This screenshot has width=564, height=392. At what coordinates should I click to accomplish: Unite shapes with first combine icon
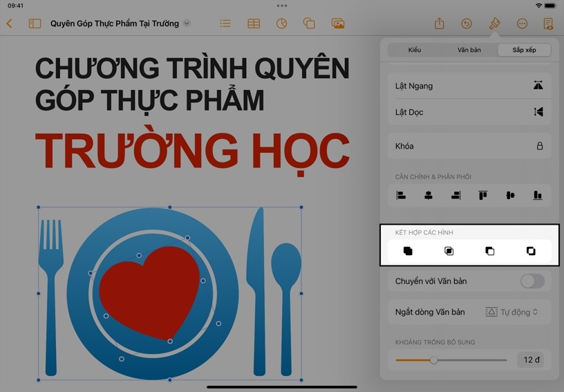[408, 251]
